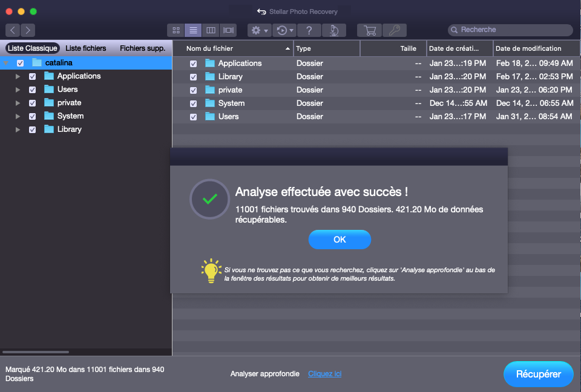Open the dropdown arrow beside the clock icon

point(292,30)
